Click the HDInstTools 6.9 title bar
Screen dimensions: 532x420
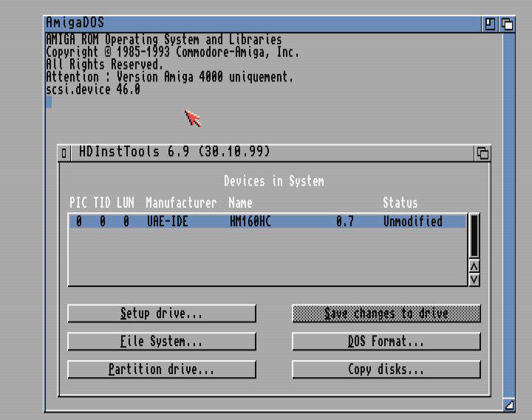(272, 152)
